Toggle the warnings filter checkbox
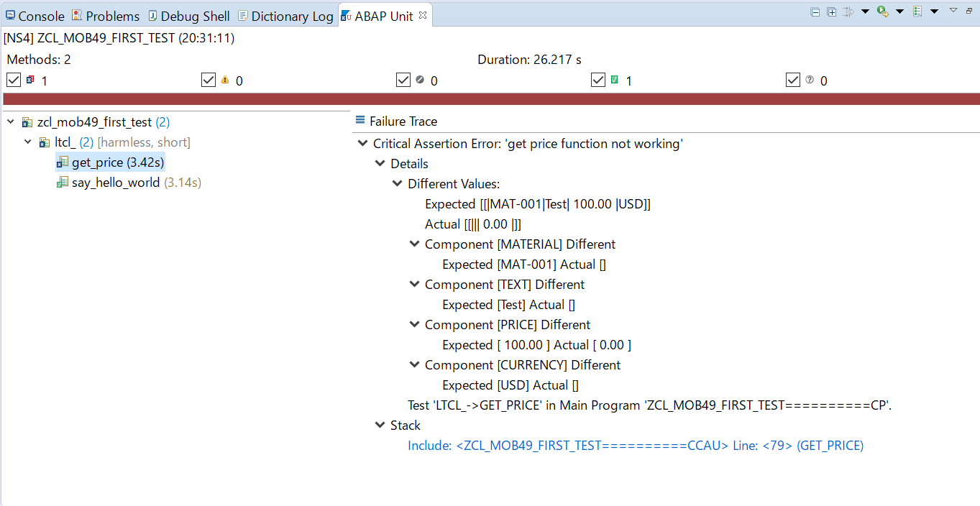Image resolution: width=980 pixels, height=506 pixels. point(209,80)
